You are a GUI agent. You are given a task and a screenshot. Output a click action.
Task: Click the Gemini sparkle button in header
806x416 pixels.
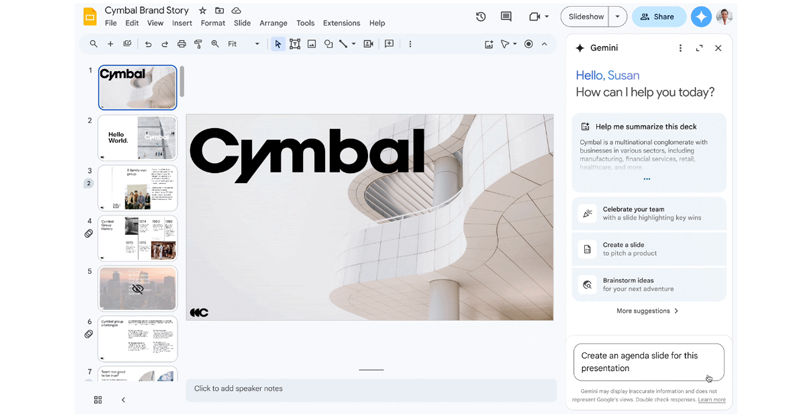[701, 17]
